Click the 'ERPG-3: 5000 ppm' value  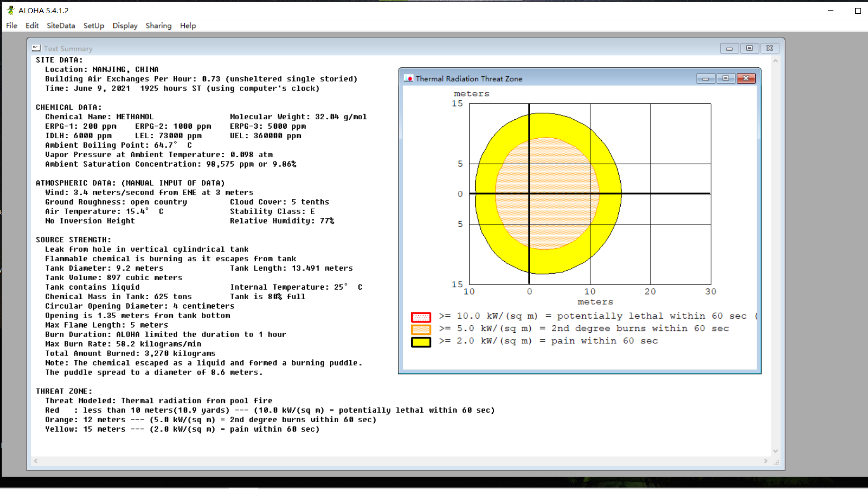tap(268, 126)
